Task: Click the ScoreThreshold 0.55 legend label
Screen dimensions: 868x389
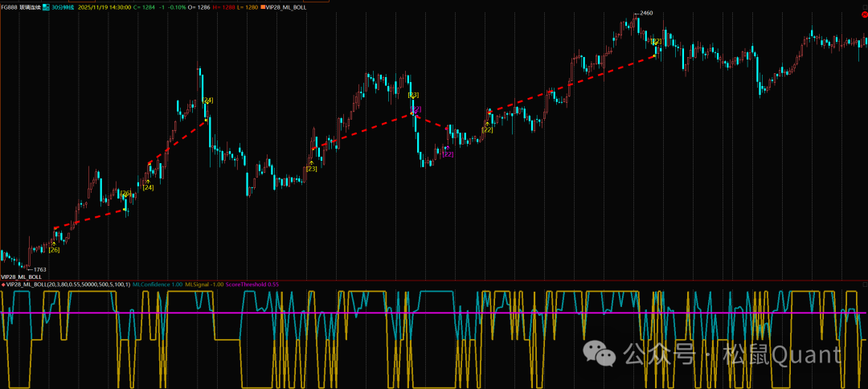Action: tap(252, 285)
